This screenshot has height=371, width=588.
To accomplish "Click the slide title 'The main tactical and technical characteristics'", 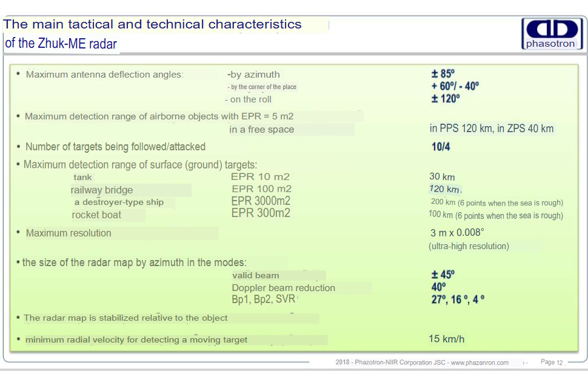I will tap(152, 24).
